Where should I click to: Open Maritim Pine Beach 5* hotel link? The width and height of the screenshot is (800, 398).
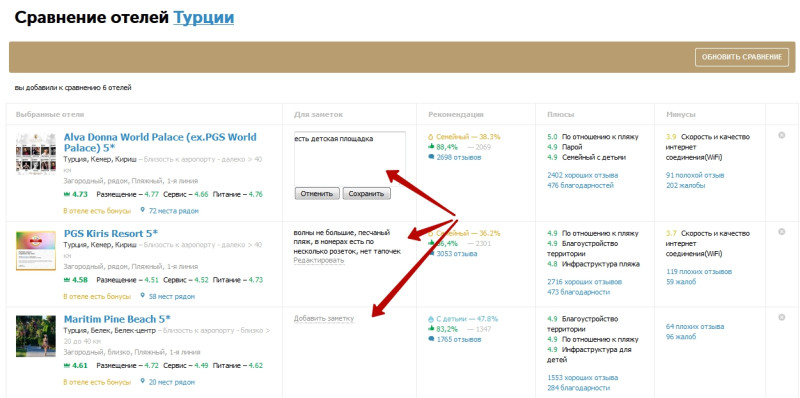117,319
